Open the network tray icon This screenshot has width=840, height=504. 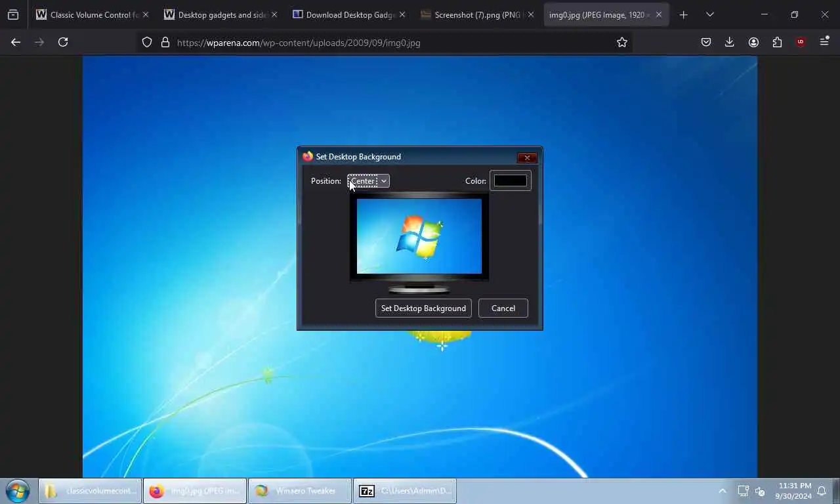tap(743, 491)
